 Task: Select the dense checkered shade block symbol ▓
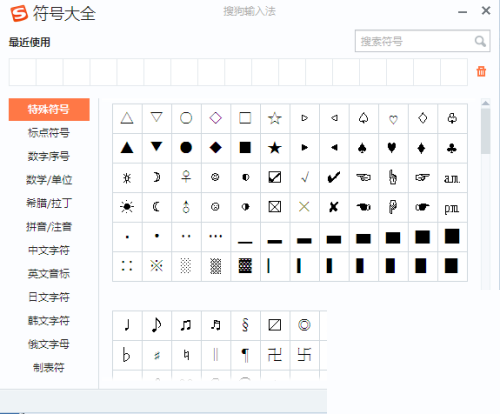245,266
